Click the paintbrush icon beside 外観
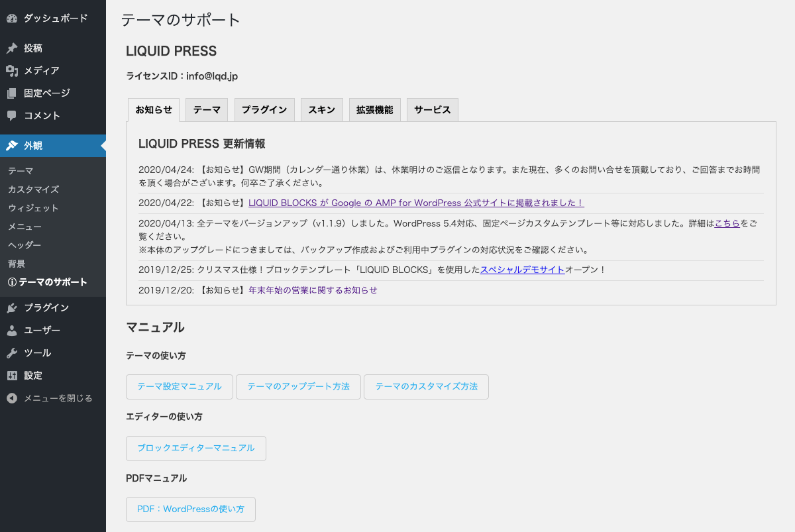This screenshot has width=795, height=532. (x=12, y=146)
